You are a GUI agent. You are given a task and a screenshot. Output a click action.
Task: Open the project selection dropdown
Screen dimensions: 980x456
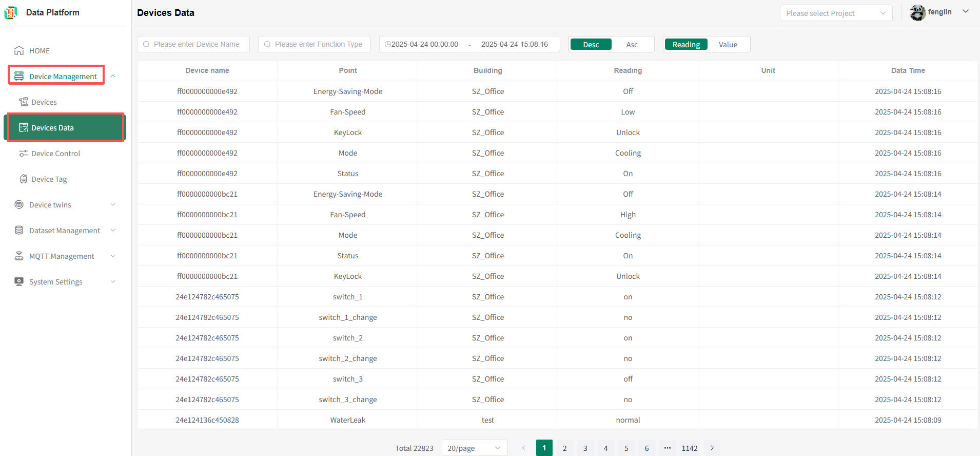pos(835,13)
